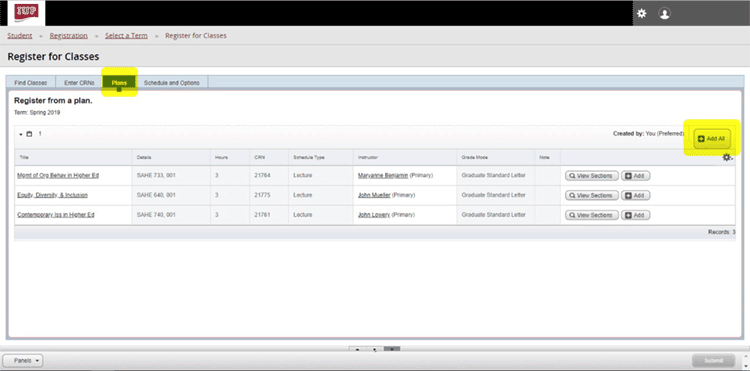Open the table column settings gear
750x371 pixels.
click(x=727, y=157)
